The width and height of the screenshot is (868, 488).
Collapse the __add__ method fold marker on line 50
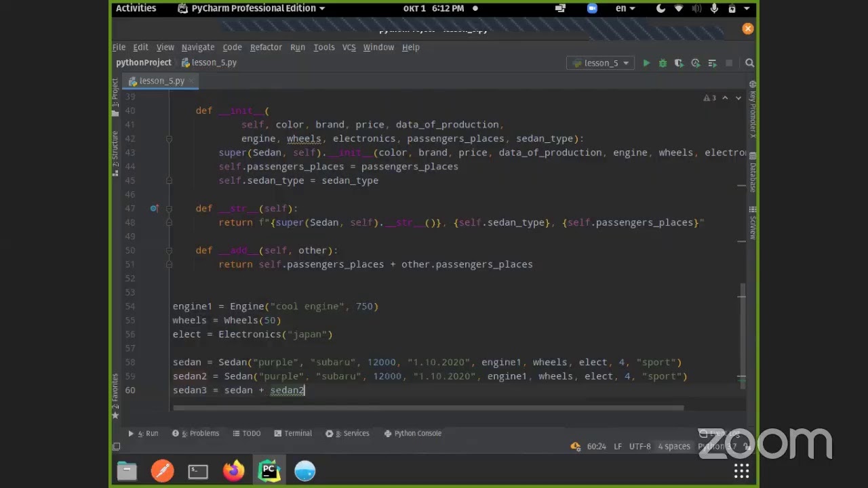click(x=169, y=250)
